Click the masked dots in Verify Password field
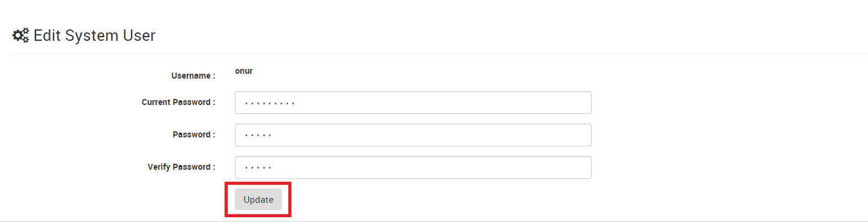 click(x=258, y=169)
